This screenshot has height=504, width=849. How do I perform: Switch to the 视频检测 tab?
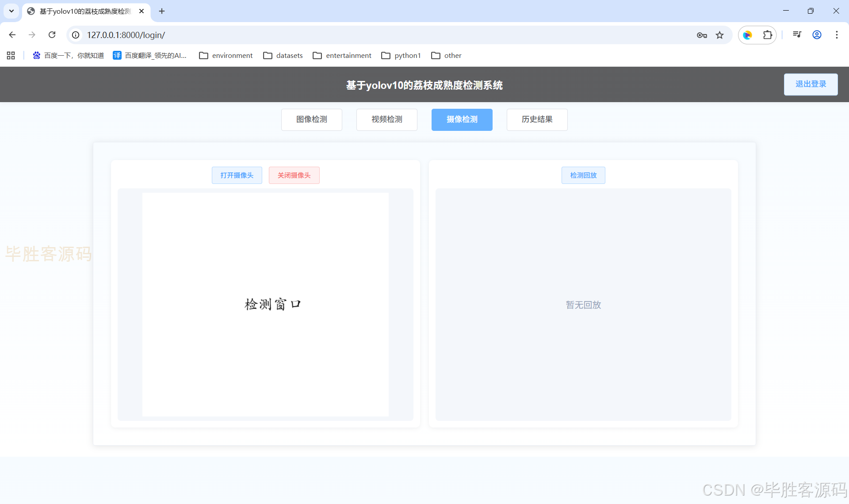(x=387, y=119)
